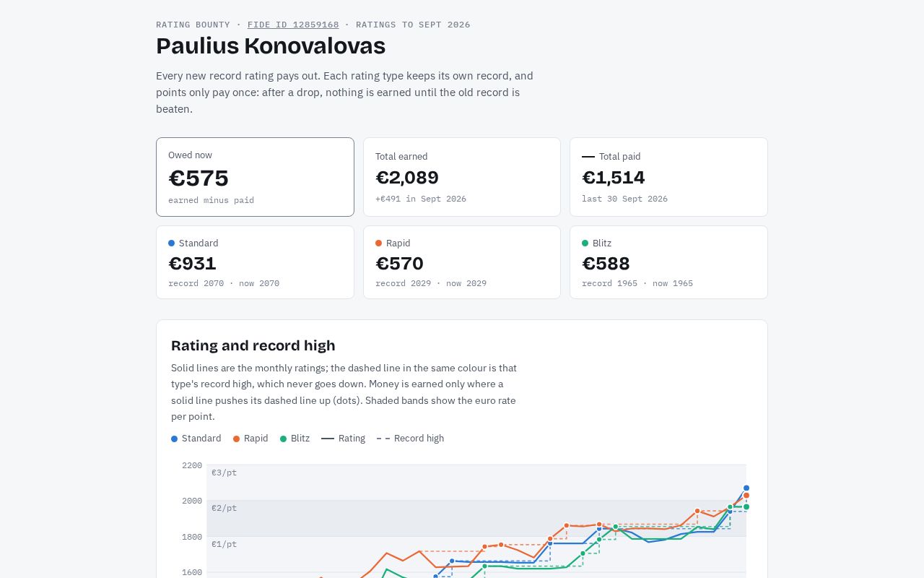Click the "Rating and record high" heading
The width and height of the screenshot is (924, 578).
coord(253,345)
